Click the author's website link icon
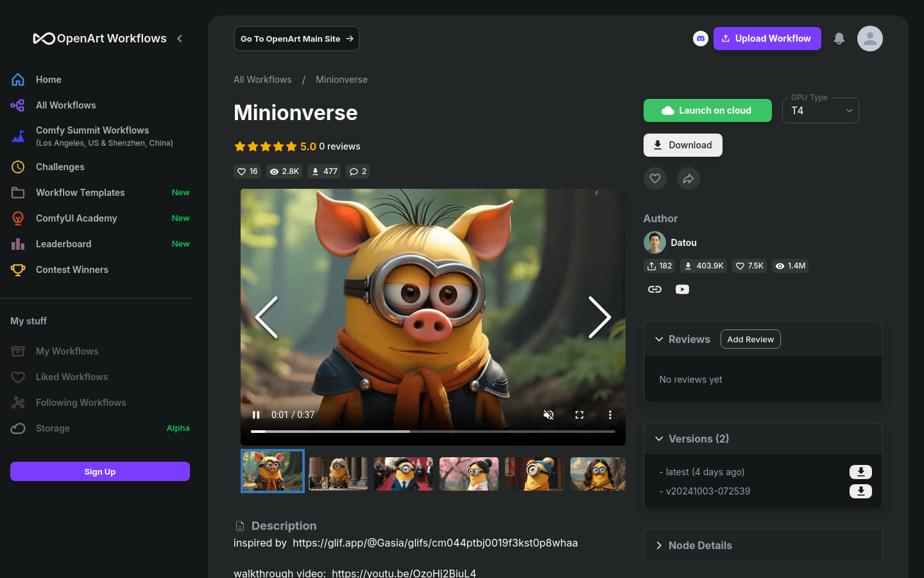 654,289
